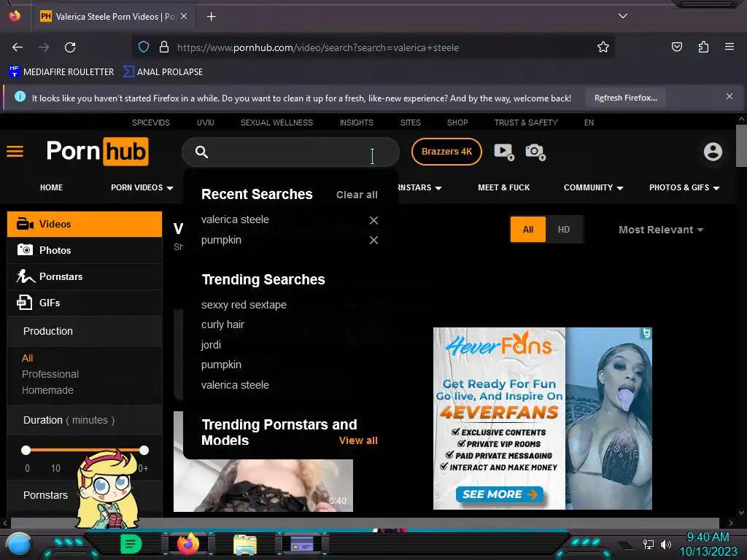747x560 pixels.
Task: Open the EN language selector
Action: [x=589, y=122]
